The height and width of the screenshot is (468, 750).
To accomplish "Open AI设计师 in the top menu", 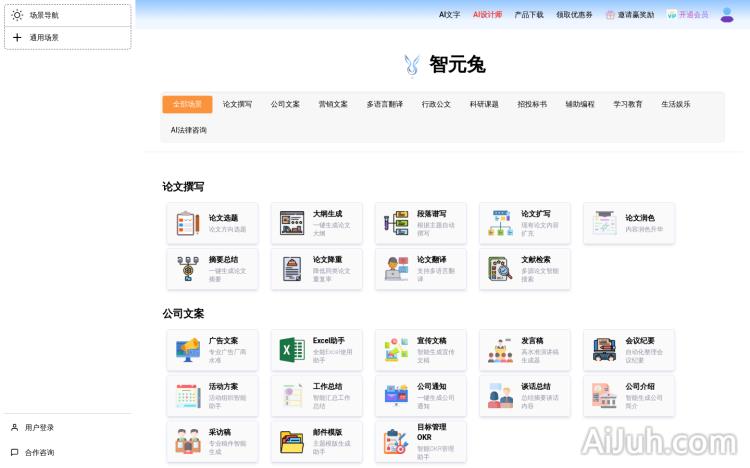I will [x=487, y=15].
